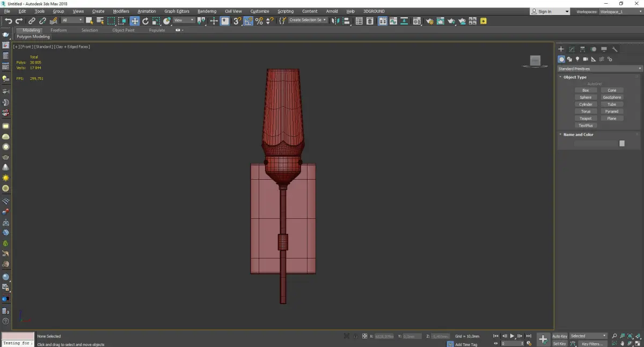The height and width of the screenshot is (347, 644).
Task: Open the Modifiers menu
Action: click(x=121, y=11)
